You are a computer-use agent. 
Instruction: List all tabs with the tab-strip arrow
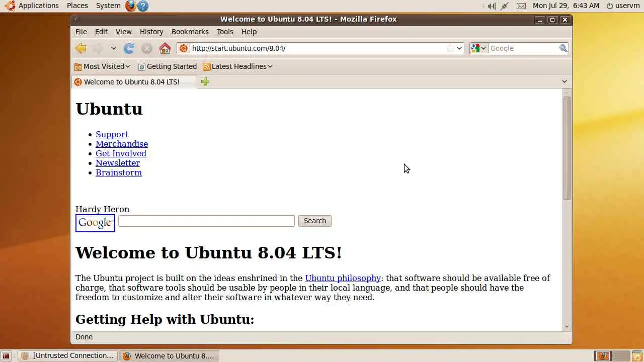point(565,81)
